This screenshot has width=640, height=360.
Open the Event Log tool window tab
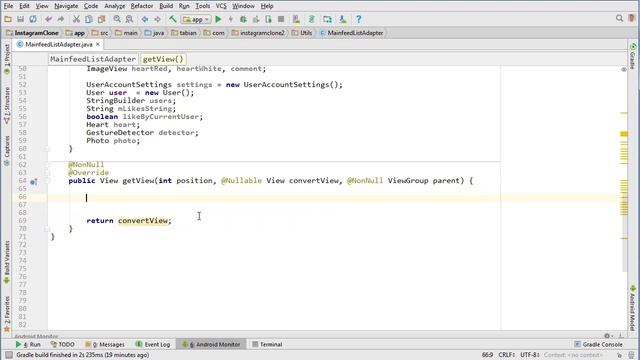click(x=153, y=344)
